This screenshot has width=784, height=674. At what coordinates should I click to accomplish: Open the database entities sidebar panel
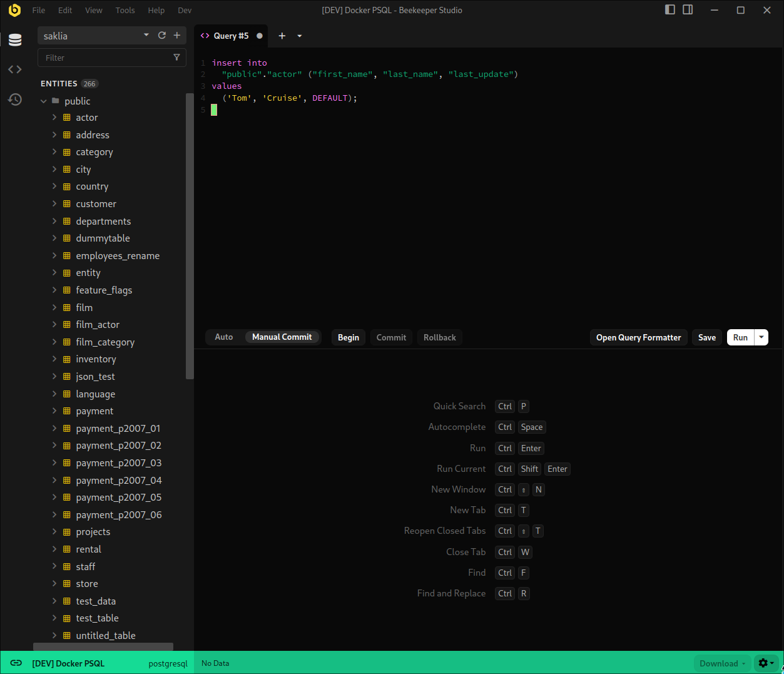[14, 39]
